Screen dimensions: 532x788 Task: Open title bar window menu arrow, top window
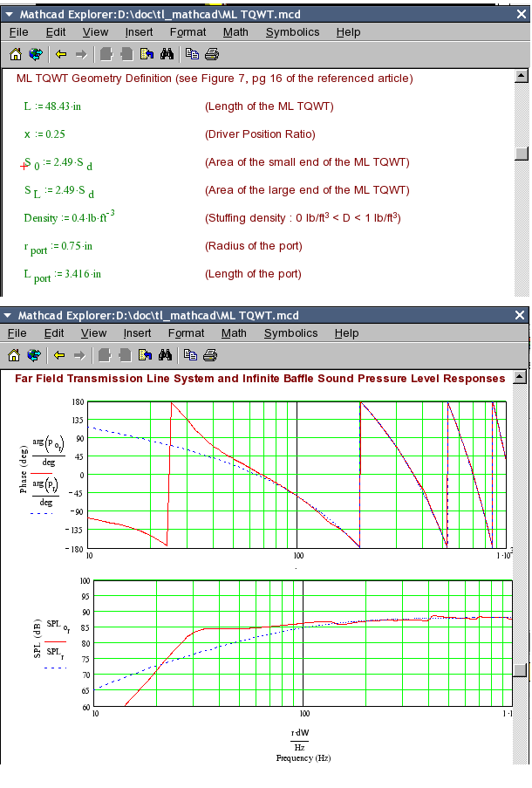(9, 14)
